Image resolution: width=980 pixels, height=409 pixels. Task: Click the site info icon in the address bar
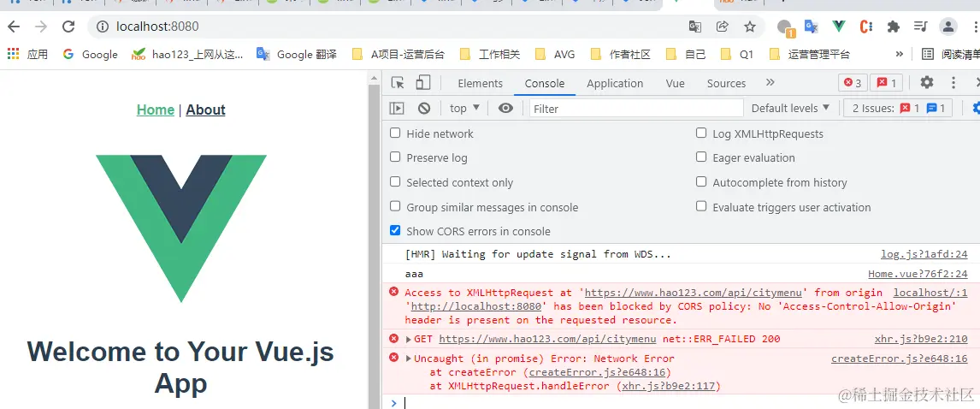pos(103,27)
